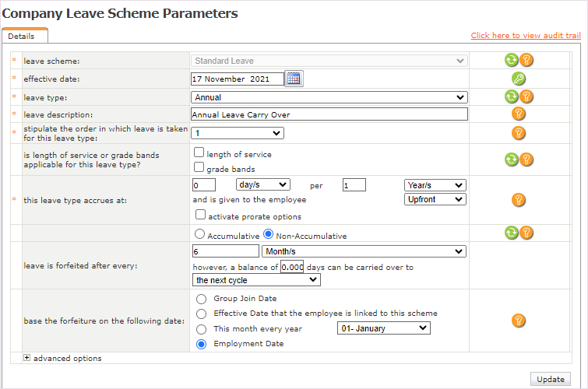The image size is (588, 389).
Task: Click the refresh icon beside leave scheme
Action: (x=511, y=60)
